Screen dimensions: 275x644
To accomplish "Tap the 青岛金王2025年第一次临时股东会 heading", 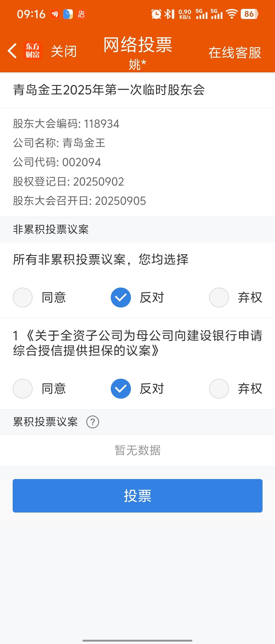I will [x=109, y=90].
